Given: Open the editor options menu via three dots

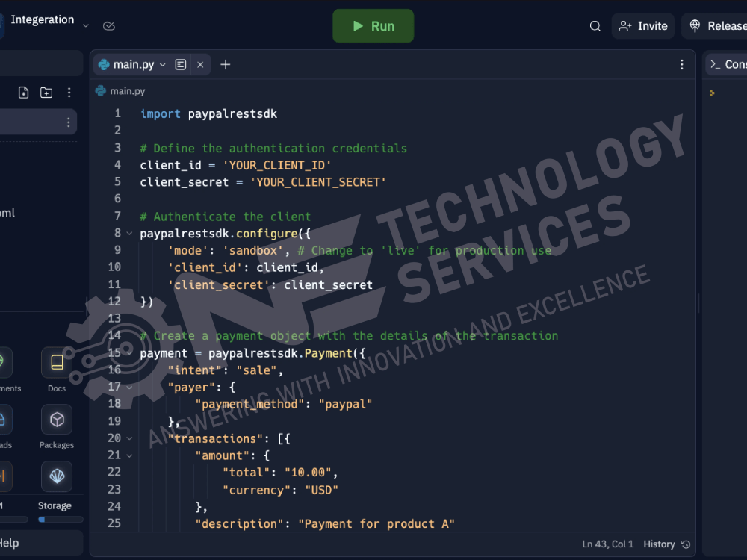Looking at the screenshot, I should pos(681,64).
